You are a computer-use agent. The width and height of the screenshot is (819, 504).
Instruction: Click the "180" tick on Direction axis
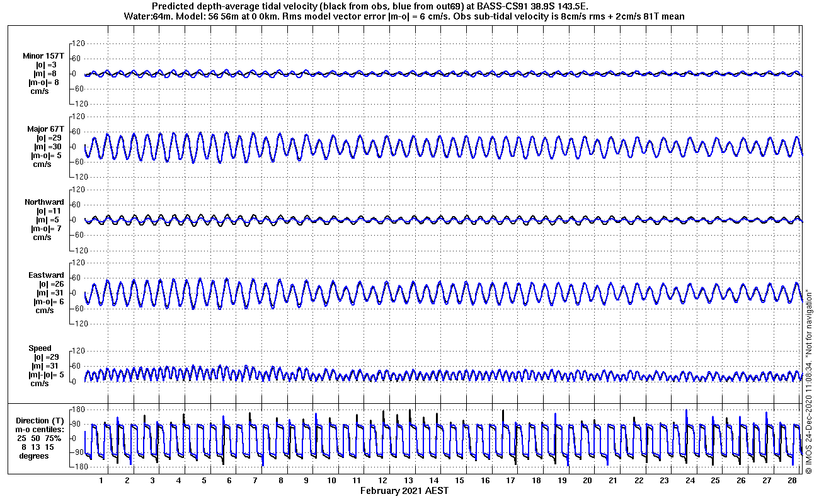[x=79, y=410]
